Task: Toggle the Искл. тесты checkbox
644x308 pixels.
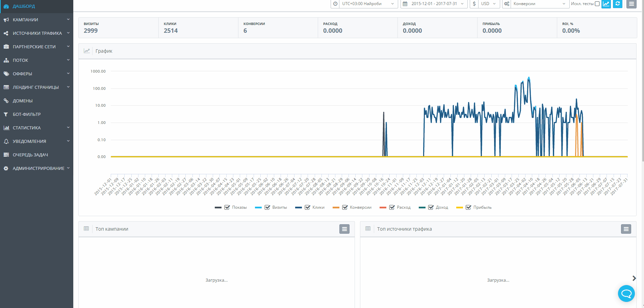Action: click(597, 4)
